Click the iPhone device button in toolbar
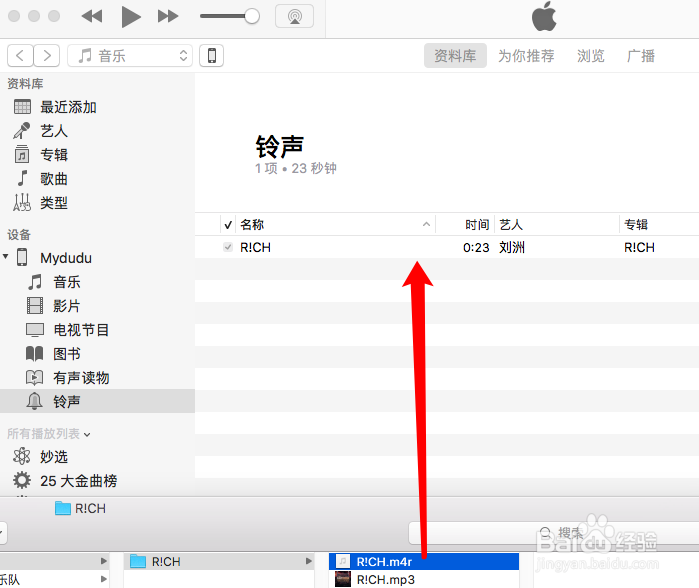The width and height of the screenshot is (699, 588). [x=212, y=56]
